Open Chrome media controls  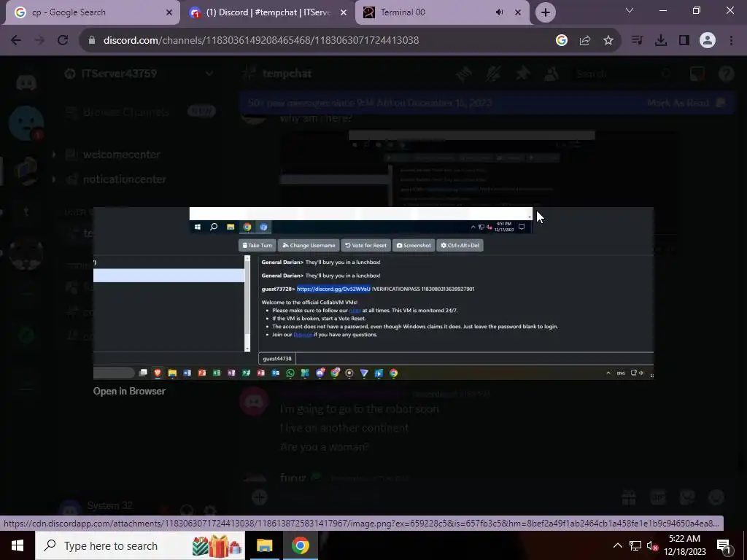point(637,41)
